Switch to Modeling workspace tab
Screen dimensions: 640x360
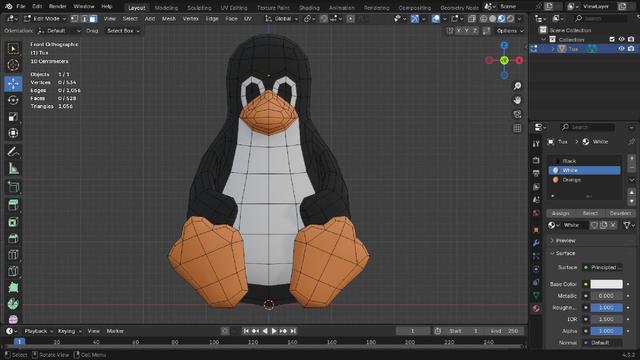[166, 8]
